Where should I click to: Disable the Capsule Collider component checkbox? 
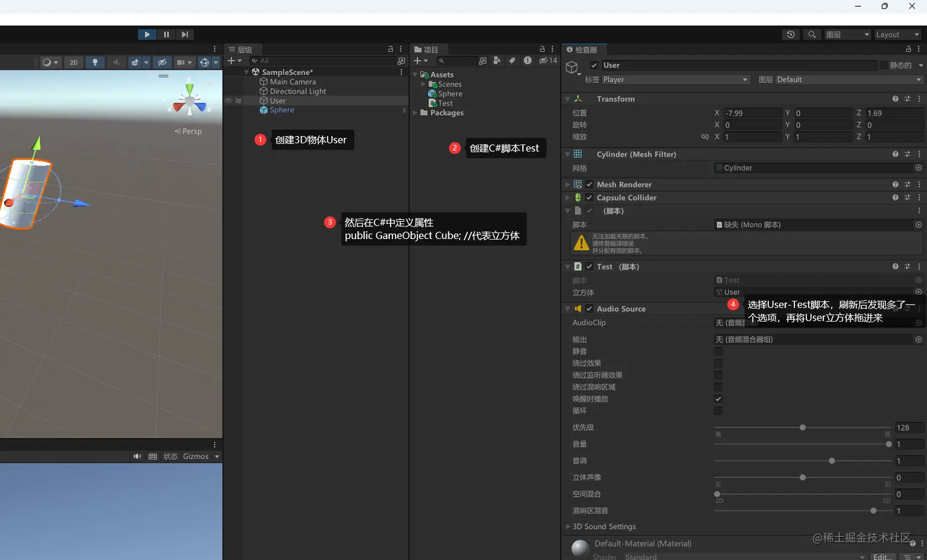point(589,197)
